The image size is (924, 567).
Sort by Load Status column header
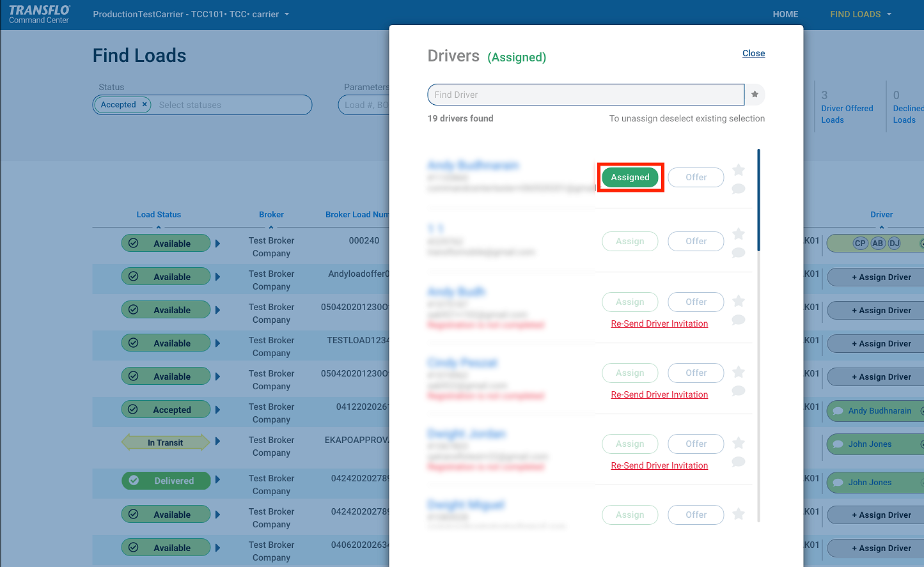pos(159,215)
